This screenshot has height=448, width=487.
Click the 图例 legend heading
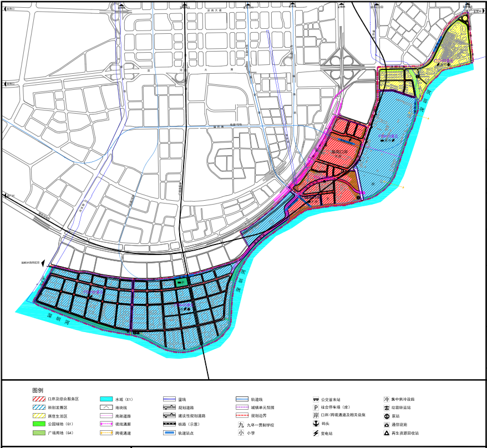coord(38,390)
